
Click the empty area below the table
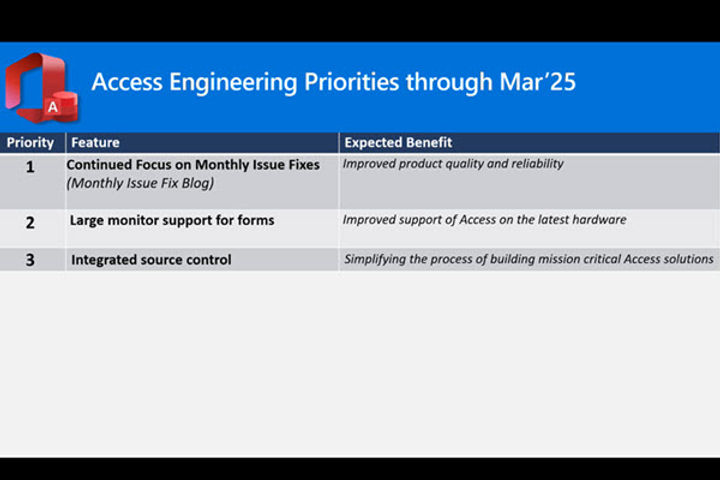[360, 363]
